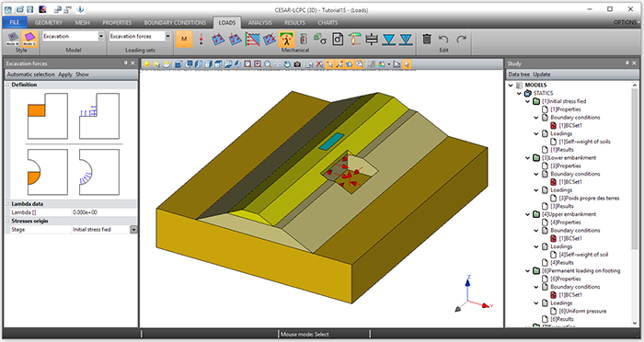Collapse the STATICS tree node

(519, 93)
